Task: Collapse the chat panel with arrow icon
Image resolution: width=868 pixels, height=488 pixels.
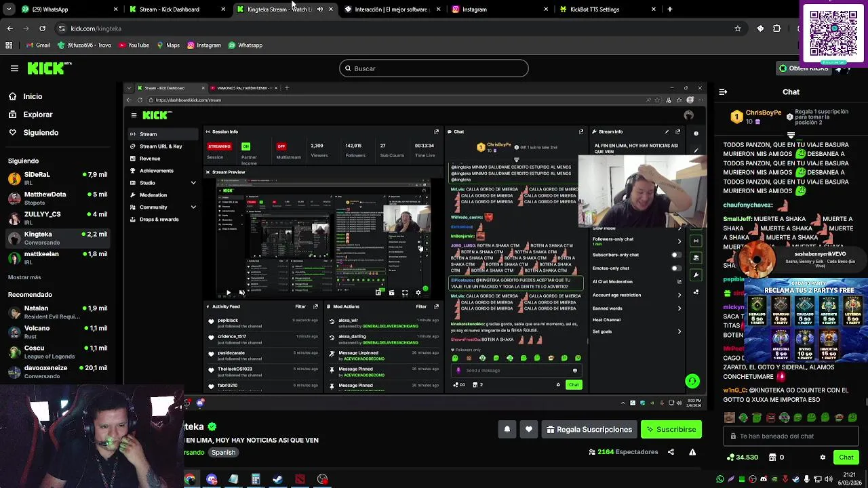Action: (723, 91)
